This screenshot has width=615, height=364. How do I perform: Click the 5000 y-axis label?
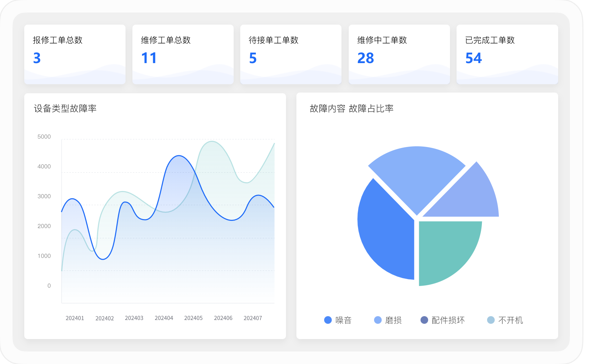coord(44,137)
